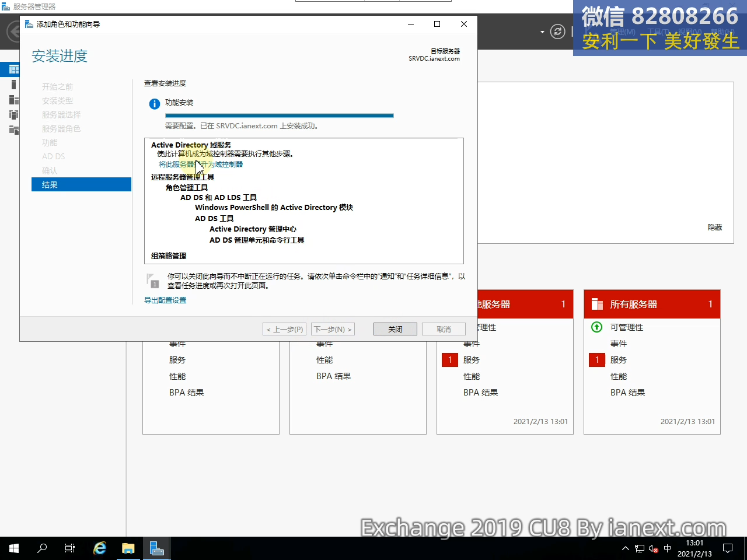Switch to Server Manager taskbar icon
747x560 pixels.
[156, 548]
